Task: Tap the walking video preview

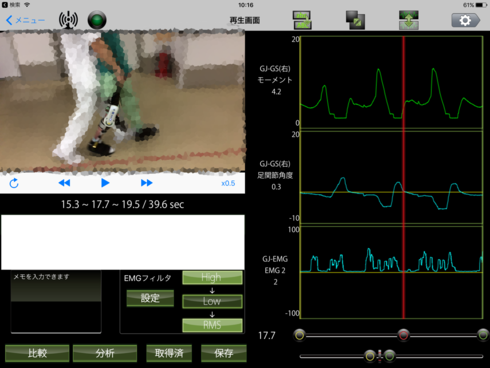Action: coord(122,101)
